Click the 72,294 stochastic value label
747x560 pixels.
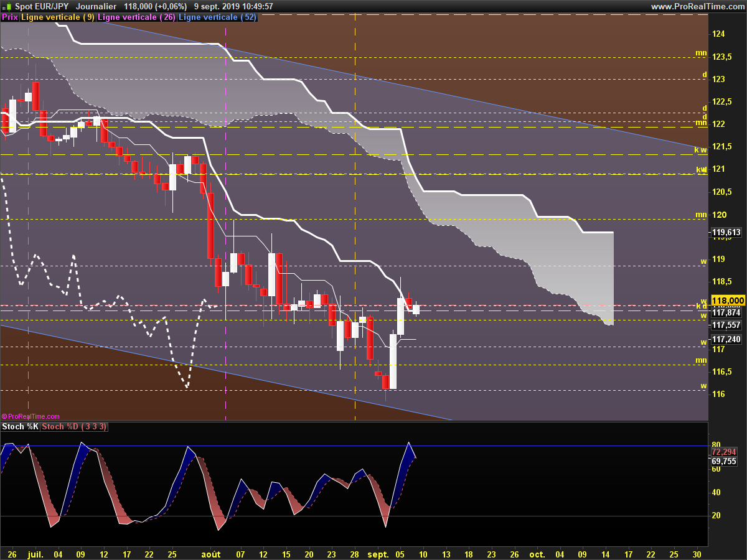tap(724, 452)
